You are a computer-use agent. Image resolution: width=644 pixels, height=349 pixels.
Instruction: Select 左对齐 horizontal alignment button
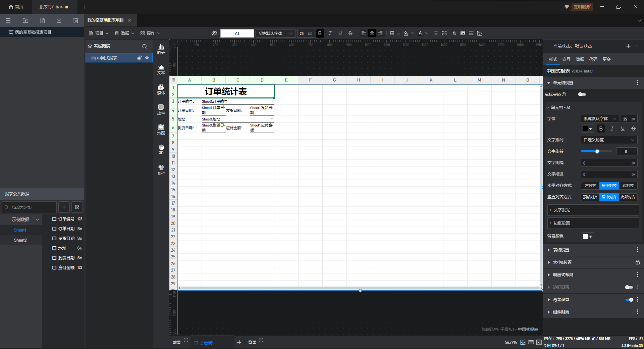point(590,186)
